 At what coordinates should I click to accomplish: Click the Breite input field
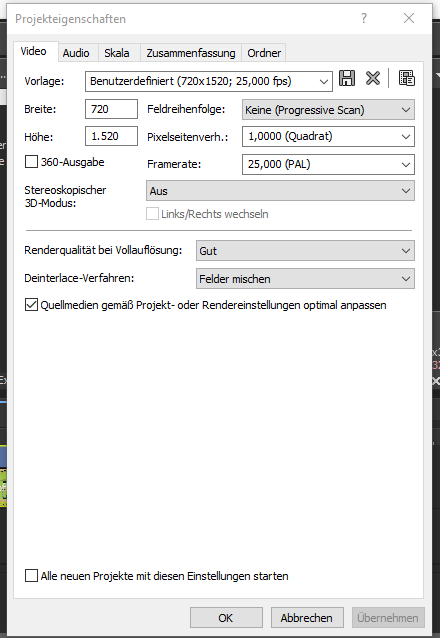[x=112, y=109]
